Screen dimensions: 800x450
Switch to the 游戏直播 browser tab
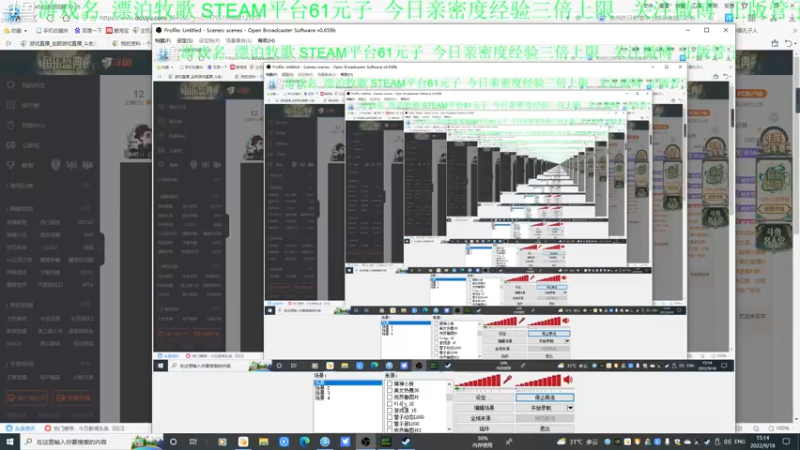[59, 43]
